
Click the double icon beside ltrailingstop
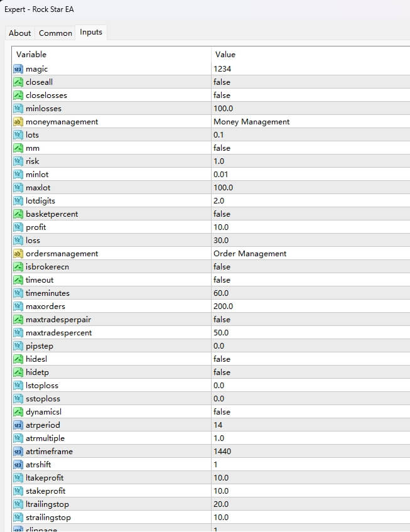pyautogui.click(x=18, y=504)
